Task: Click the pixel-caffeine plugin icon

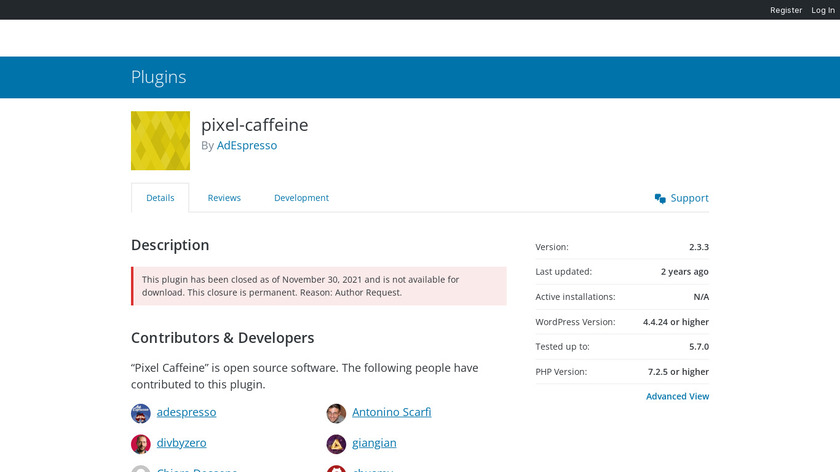Action: 160,140
